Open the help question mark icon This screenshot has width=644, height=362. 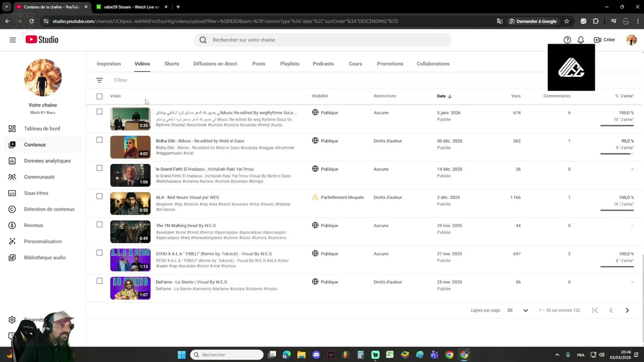pyautogui.click(x=567, y=40)
